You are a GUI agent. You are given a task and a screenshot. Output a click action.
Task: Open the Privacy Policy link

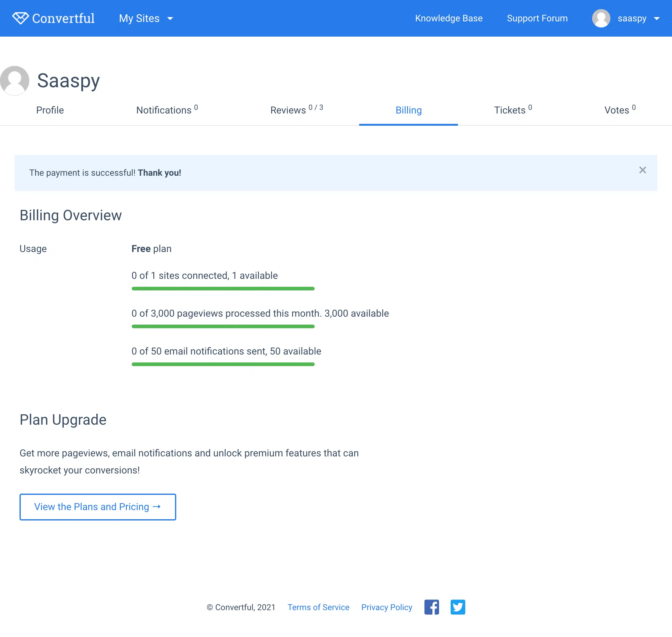pyautogui.click(x=387, y=607)
